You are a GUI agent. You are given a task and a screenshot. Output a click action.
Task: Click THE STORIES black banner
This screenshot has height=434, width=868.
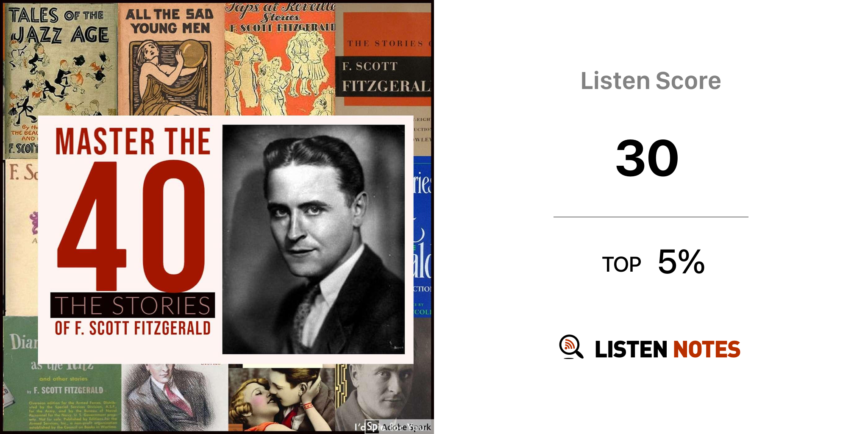pyautogui.click(x=133, y=305)
